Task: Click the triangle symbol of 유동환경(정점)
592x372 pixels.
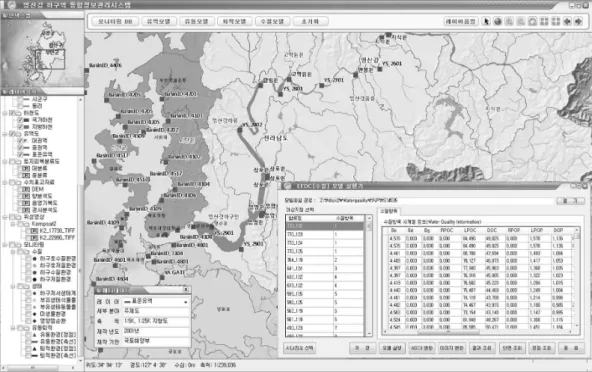Action: click(x=35, y=335)
